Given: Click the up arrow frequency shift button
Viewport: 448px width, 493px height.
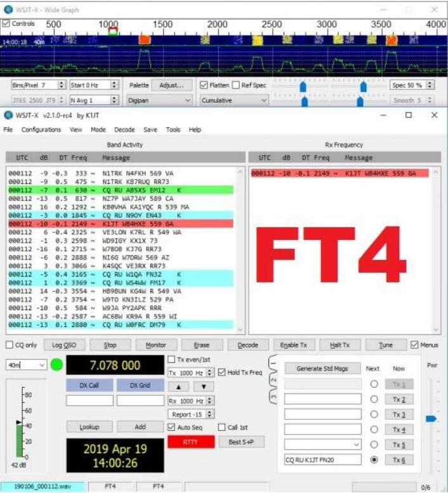Looking at the screenshot, I should pos(178,387).
